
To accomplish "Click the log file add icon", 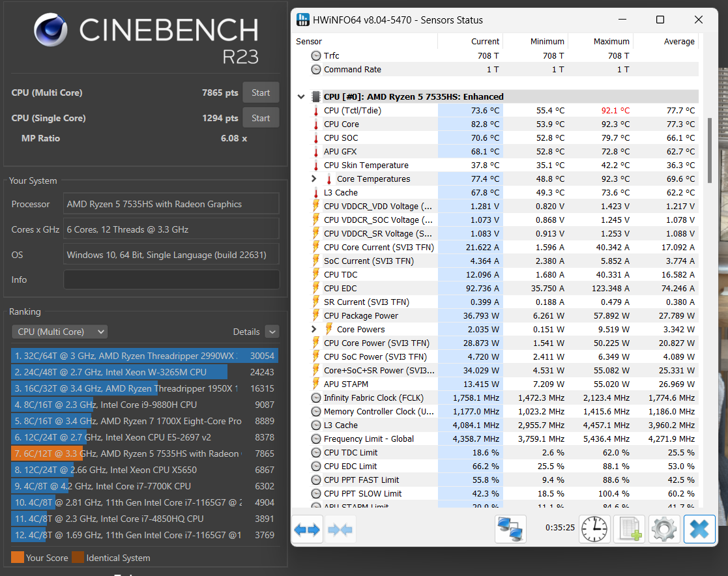I will pos(630,529).
